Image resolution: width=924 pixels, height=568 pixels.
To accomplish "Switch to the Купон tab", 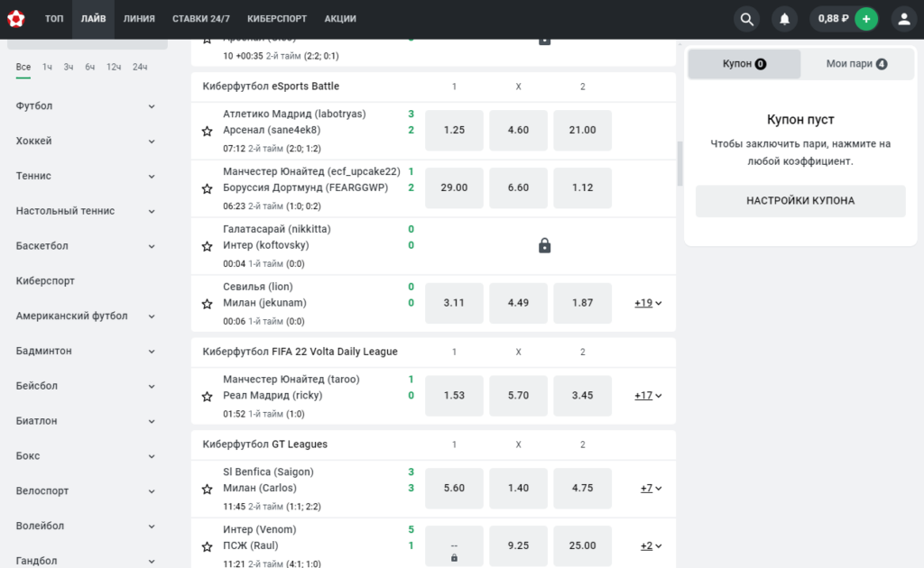I will [744, 64].
